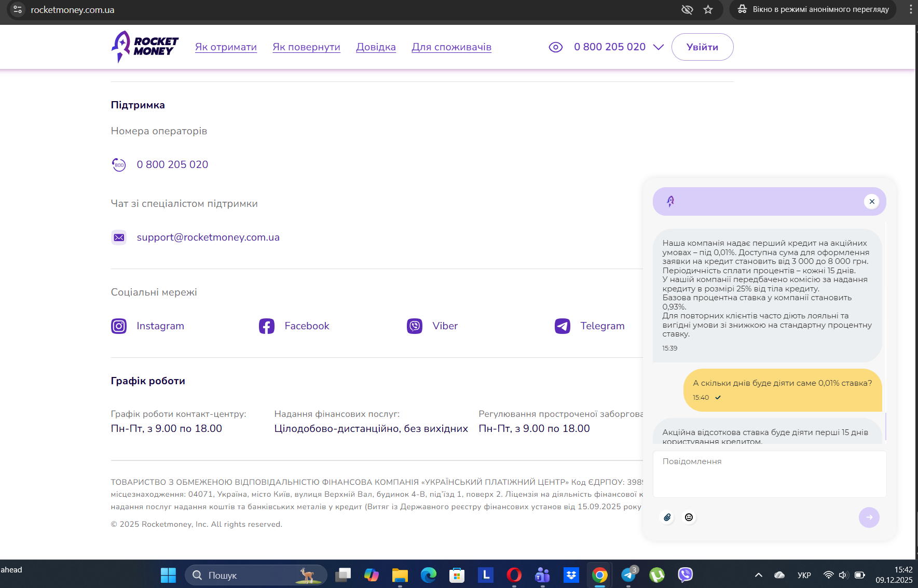The width and height of the screenshot is (918, 588).
Task: Open the Для споживачів menu link
Action: (451, 47)
